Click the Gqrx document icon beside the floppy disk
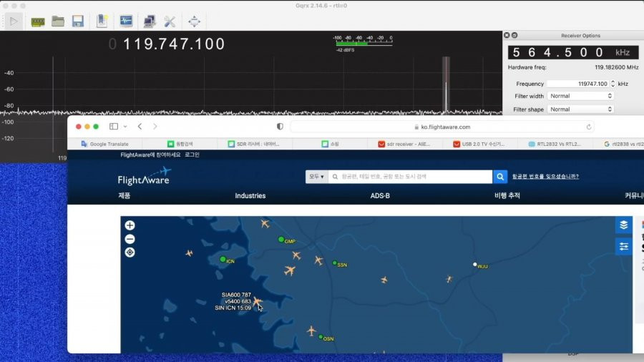The height and width of the screenshot is (362, 644). (102, 21)
